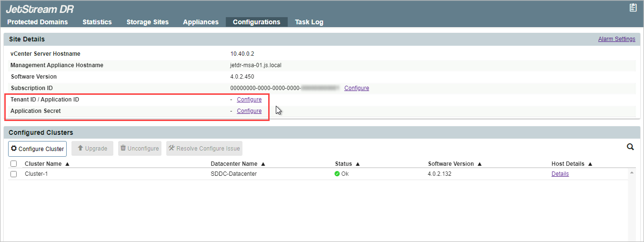The width and height of the screenshot is (644, 242).
Task: Sort by Cluster Name column arrow
Action: pos(67,164)
